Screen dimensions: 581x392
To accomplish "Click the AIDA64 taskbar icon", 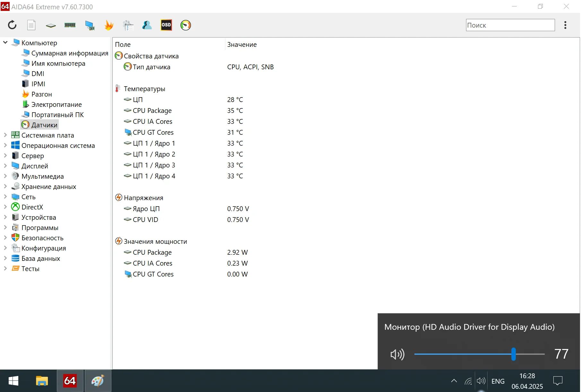I will point(70,381).
